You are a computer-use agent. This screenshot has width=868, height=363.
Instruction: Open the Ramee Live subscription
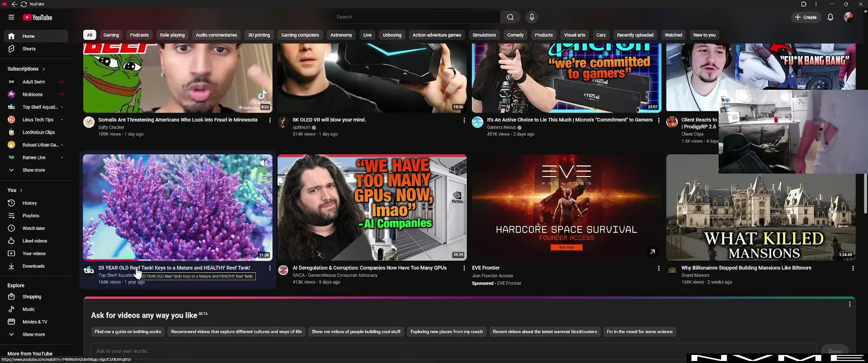click(x=36, y=157)
